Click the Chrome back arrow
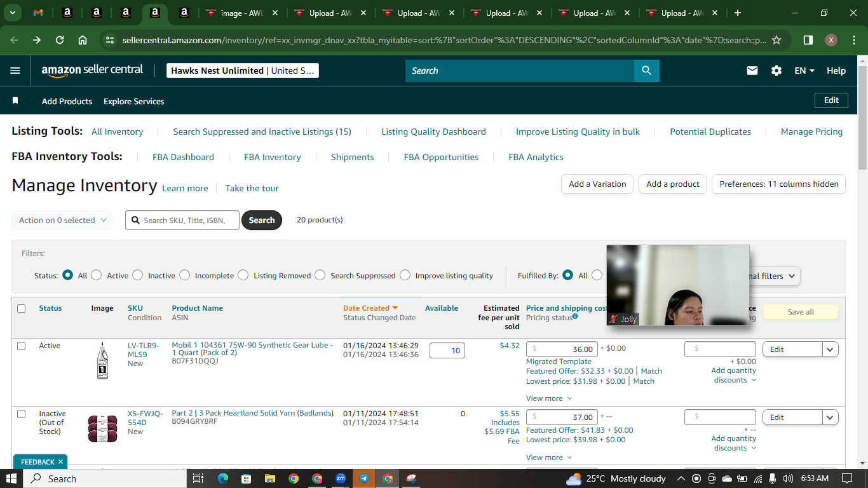The height and width of the screenshot is (488, 868). click(x=14, y=40)
